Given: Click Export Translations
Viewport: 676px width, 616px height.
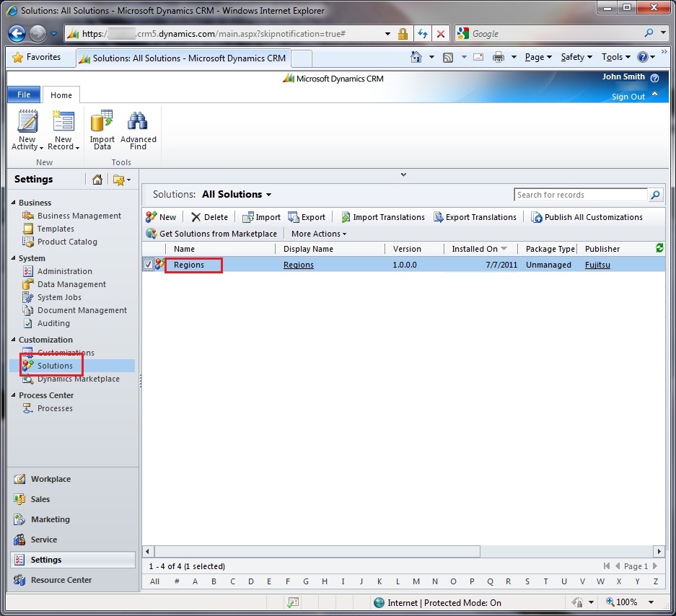Looking at the screenshot, I should coord(475,217).
